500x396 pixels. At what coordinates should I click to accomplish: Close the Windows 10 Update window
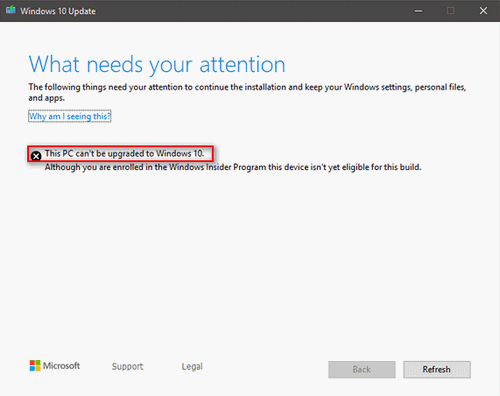pos(483,11)
